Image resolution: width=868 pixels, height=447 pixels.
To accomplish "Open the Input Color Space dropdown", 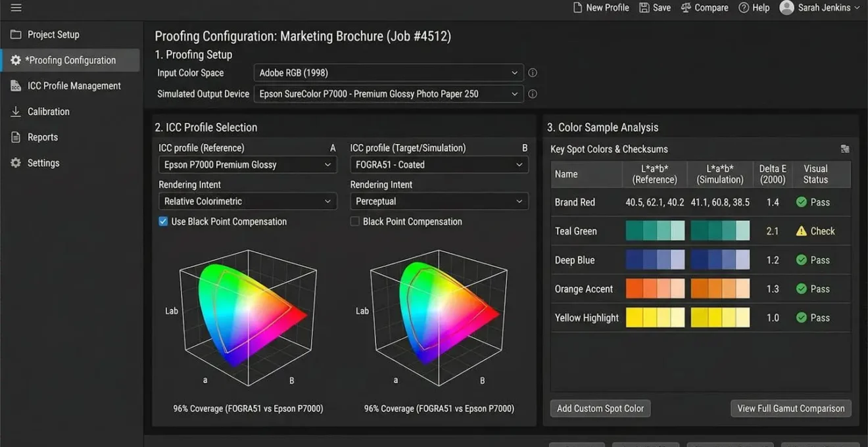I will [x=389, y=73].
